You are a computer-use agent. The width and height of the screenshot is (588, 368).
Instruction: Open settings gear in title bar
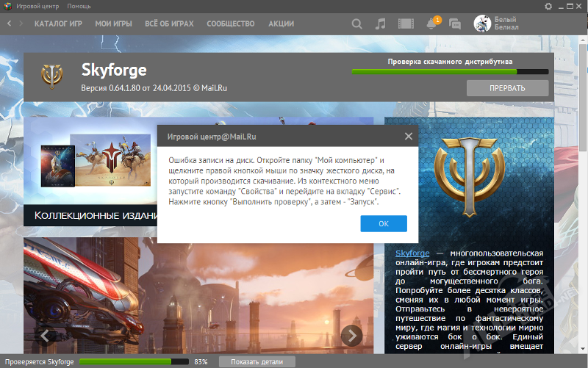(548, 6)
